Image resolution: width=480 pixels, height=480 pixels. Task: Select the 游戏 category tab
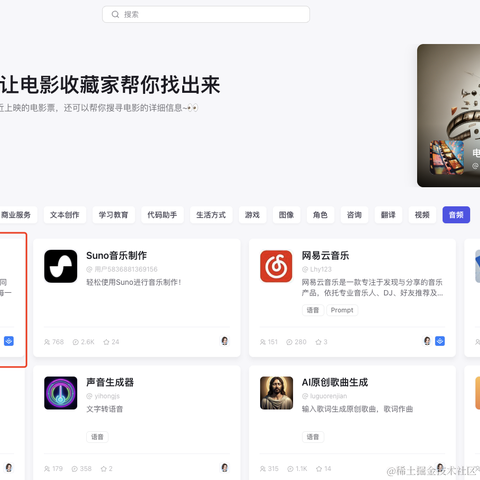pyautogui.click(x=252, y=215)
